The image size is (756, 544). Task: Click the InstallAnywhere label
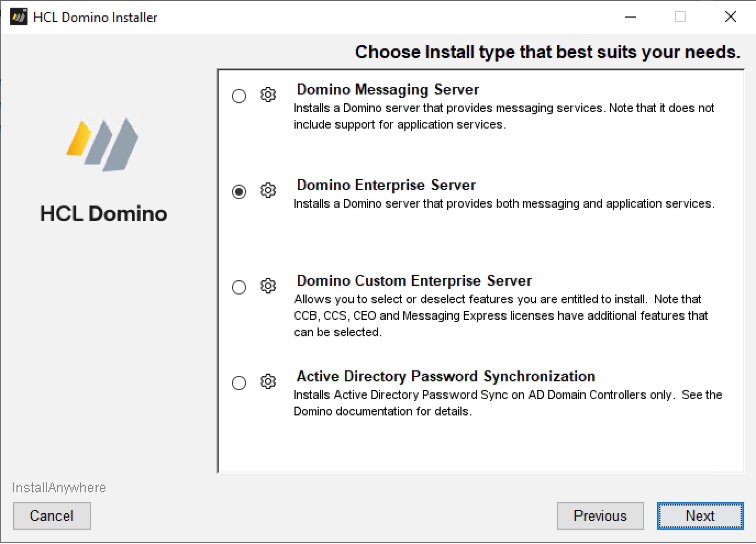tap(59, 487)
